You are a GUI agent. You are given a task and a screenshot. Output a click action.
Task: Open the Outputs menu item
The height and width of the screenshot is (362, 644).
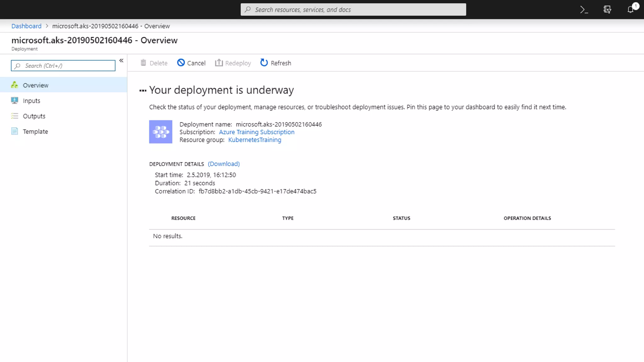tap(34, 116)
